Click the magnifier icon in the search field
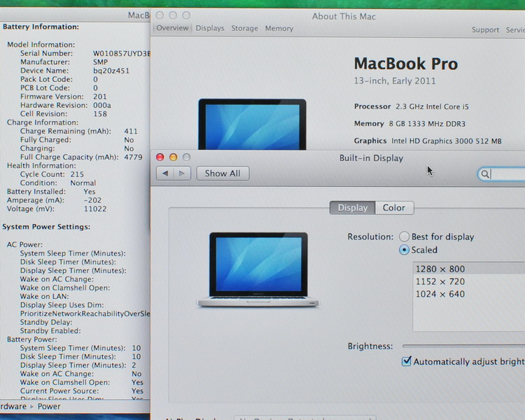 [484, 174]
